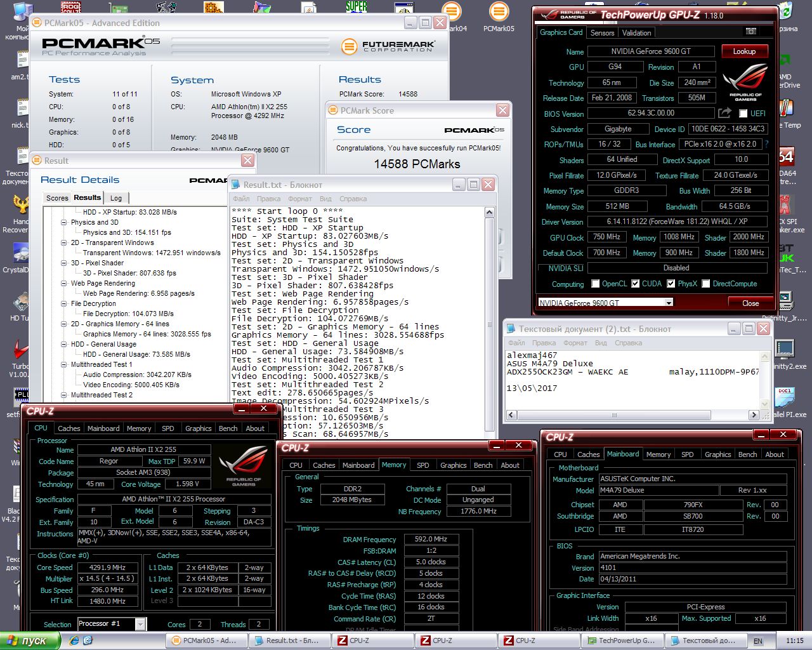Collapse the Multithreaded Test 1 node
The width and height of the screenshot is (812, 650).
(63, 364)
